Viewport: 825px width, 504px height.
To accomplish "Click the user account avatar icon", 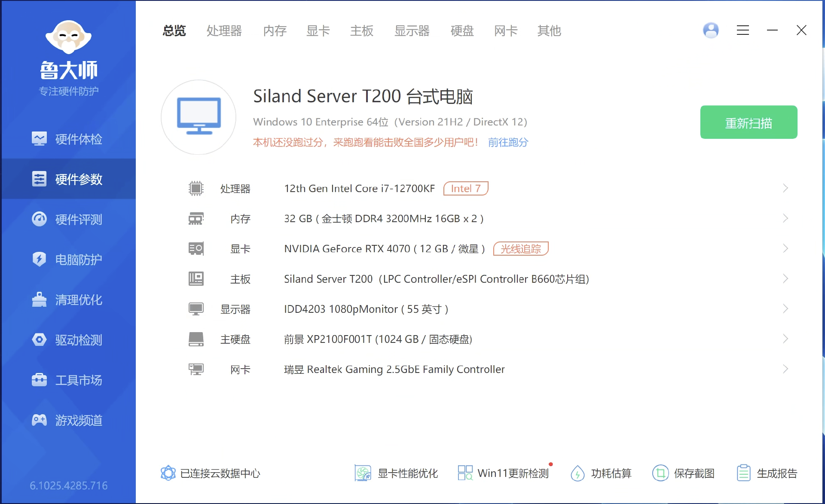I will pyautogui.click(x=711, y=30).
